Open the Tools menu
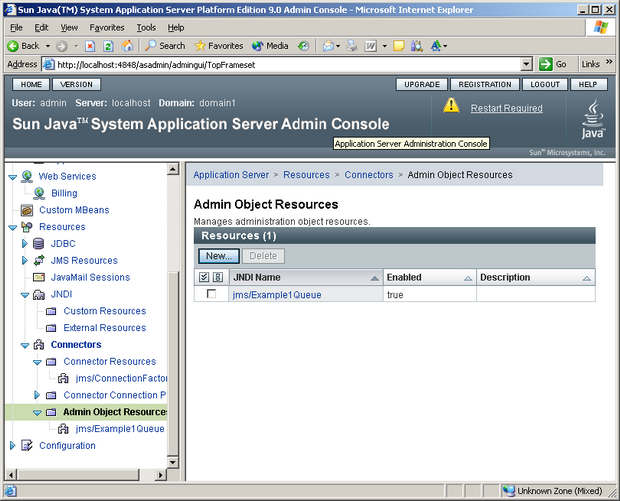Viewport: 620px width, 501px height. coord(146,28)
